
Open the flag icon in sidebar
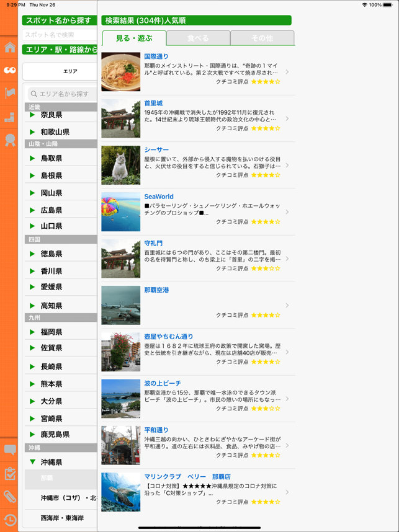[x=10, y=93]
